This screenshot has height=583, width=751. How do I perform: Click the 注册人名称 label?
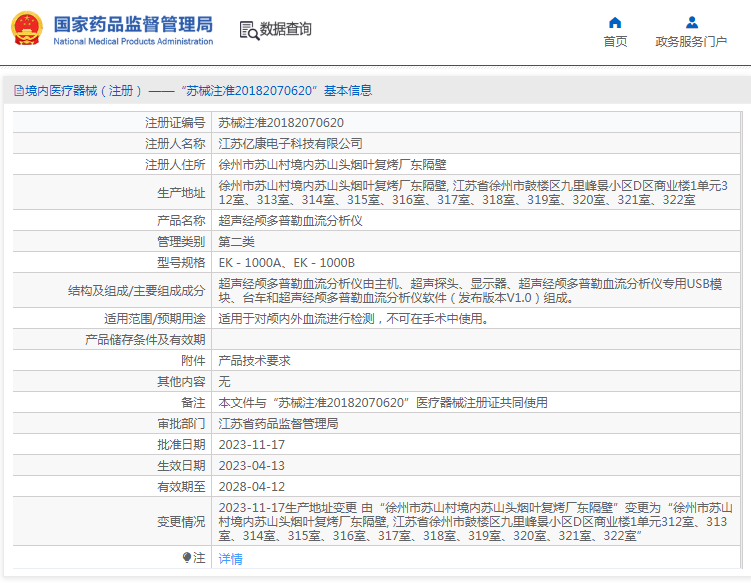[175, 144]
